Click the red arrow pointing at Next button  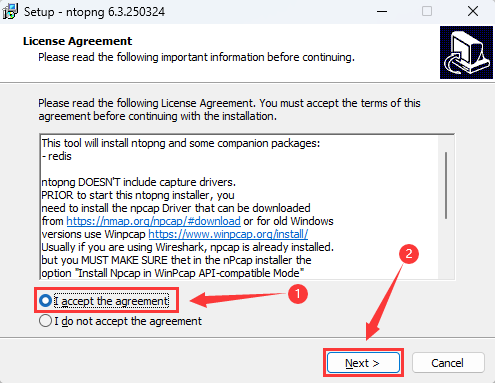coord(383,302)
